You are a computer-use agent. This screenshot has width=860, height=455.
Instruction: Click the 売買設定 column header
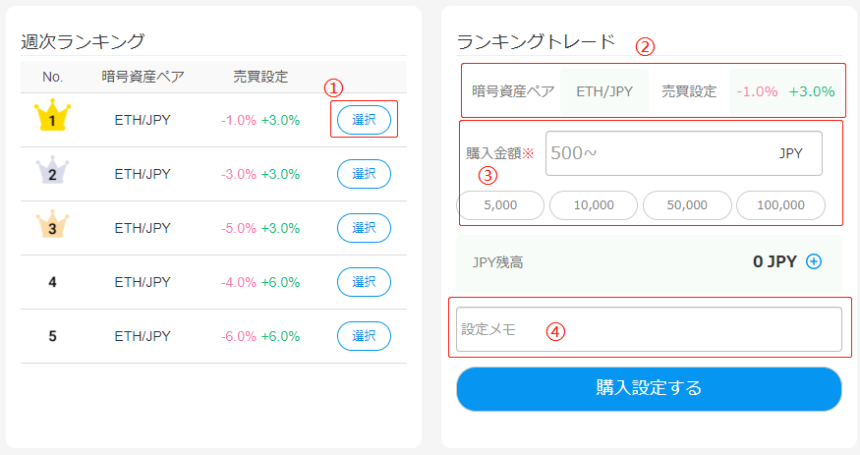pos(261,77)
